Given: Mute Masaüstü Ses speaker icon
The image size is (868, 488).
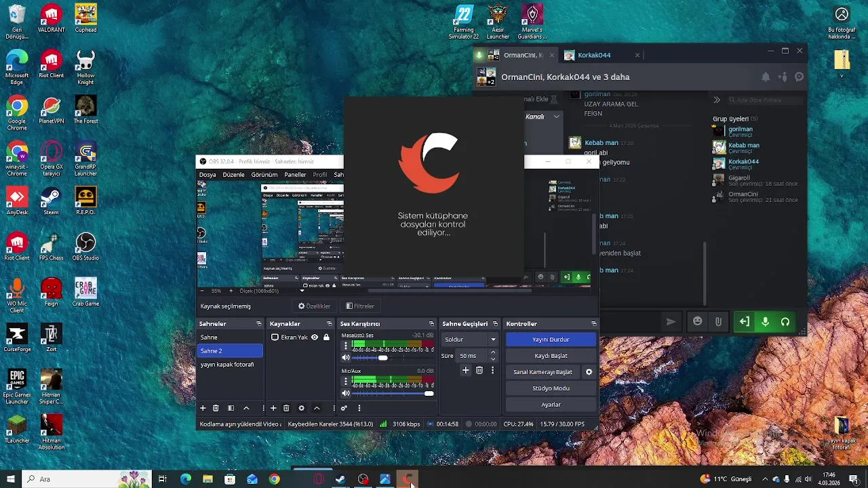Looking at the screenshot, I should pos(346,357).
